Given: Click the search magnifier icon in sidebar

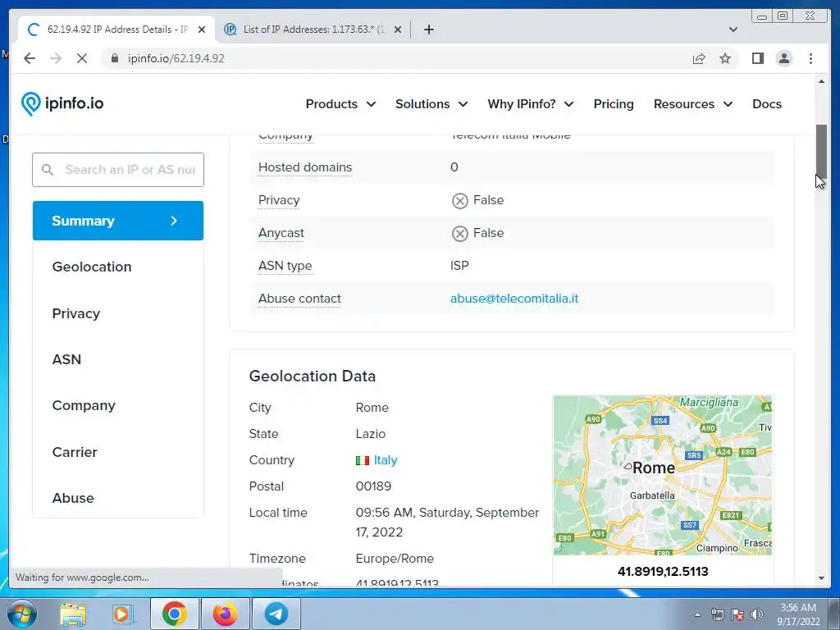Looking at the screenshot, I should click(47, 170).
